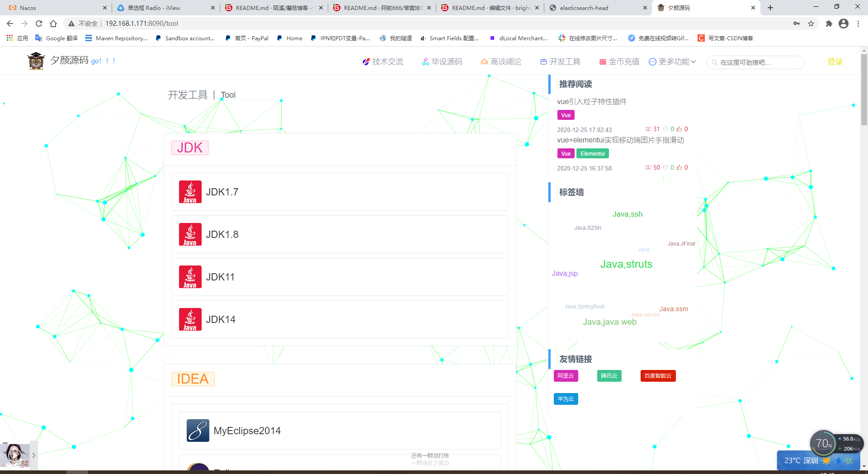Open the Maven Repository bookmark
Viewport: 868px width, 474px height.
pyautogui.click(x=117, y=38)
